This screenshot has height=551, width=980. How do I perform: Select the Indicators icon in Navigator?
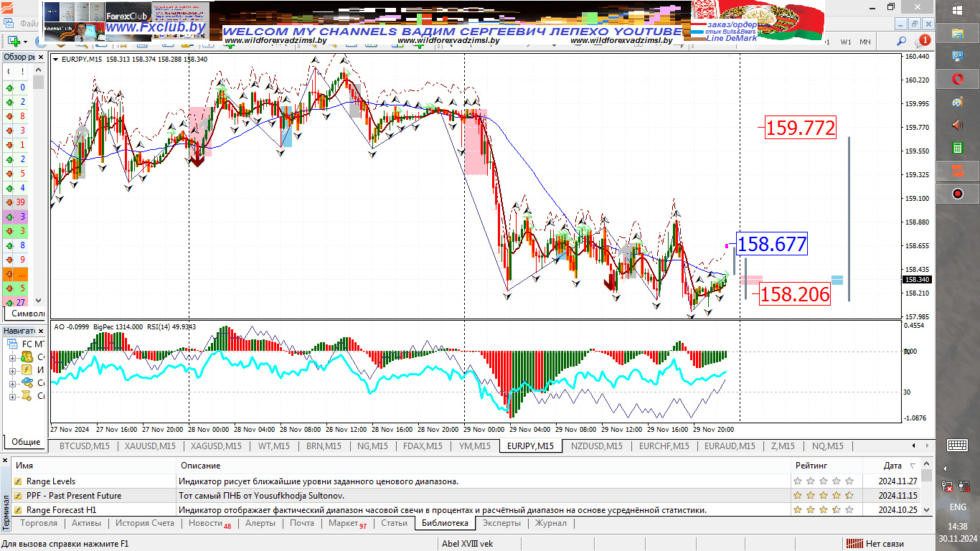(x=27, y=369)
